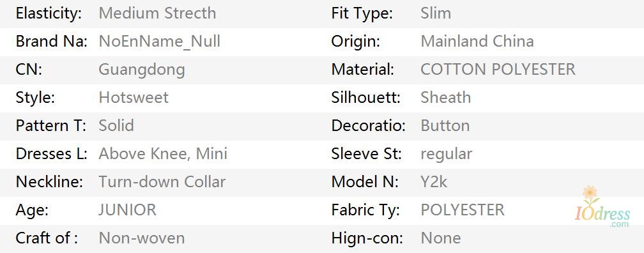This screenshot has height=253, width=644.
Task: Select the Slim fit type value
Action: tap(436, 13)
